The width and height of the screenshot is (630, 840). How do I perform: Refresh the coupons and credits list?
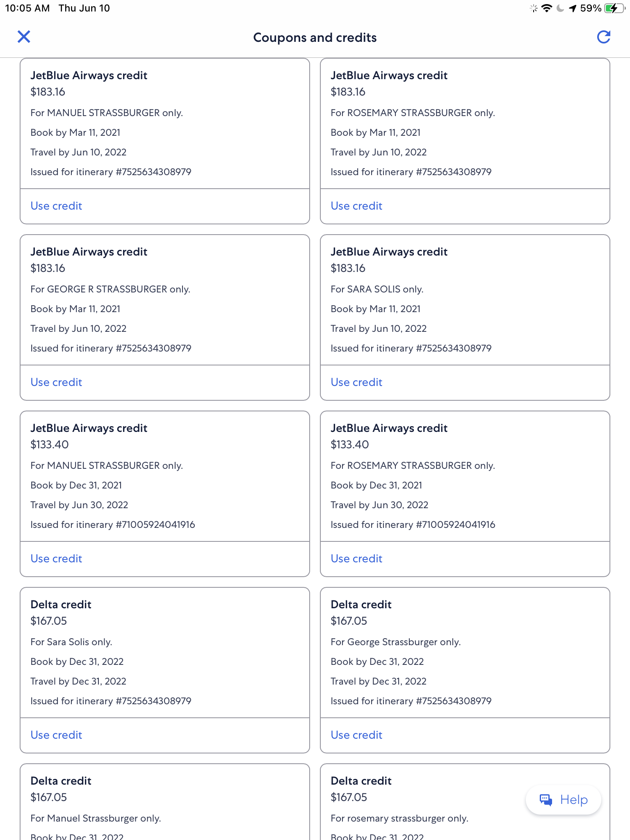pos(604,37)
